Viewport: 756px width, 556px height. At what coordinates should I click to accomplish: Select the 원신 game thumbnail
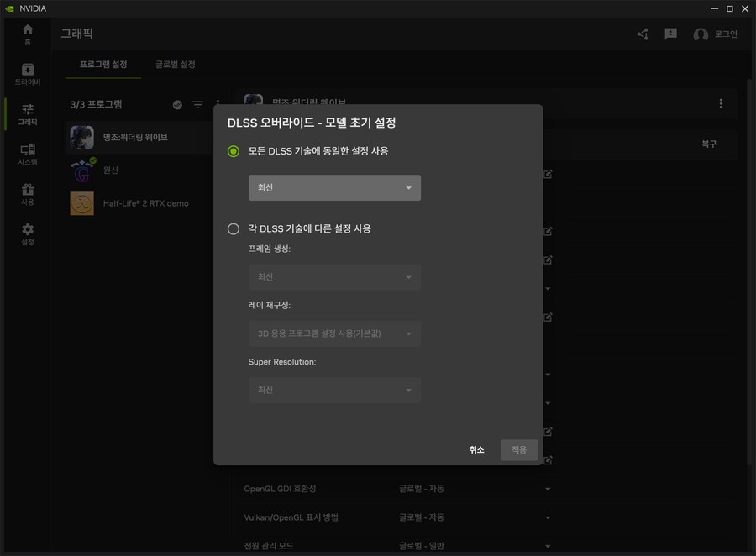[81, 170]
